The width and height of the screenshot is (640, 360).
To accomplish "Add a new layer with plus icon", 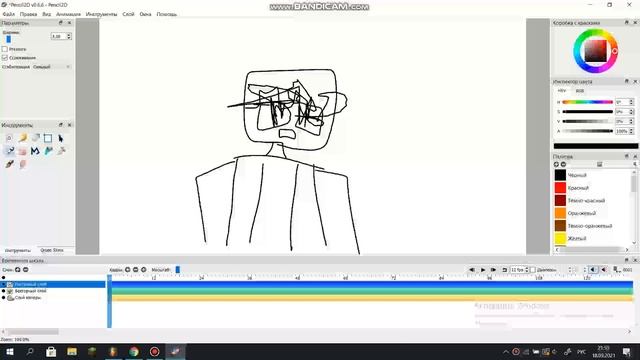I will point(18,270).
